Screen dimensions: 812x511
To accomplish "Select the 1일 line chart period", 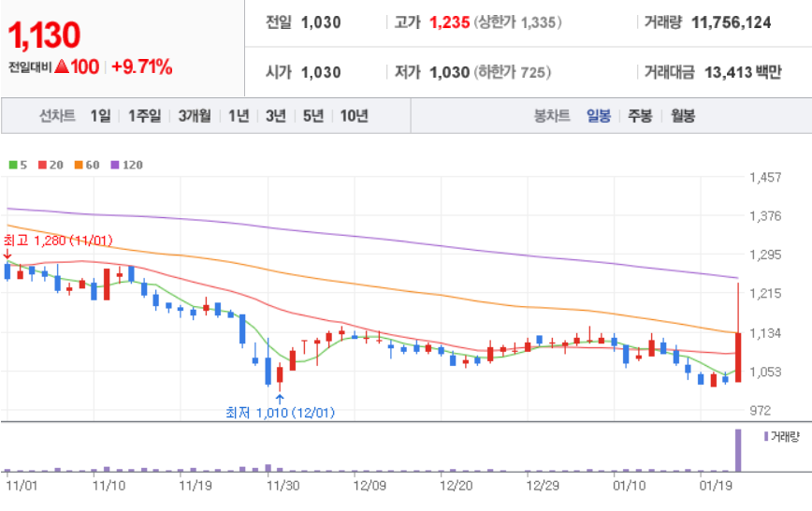I will click(100, 115).
